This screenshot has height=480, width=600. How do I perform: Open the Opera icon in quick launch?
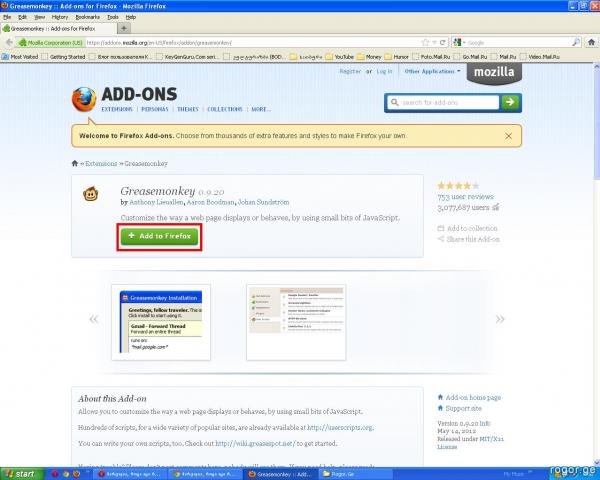coord(55,474)
